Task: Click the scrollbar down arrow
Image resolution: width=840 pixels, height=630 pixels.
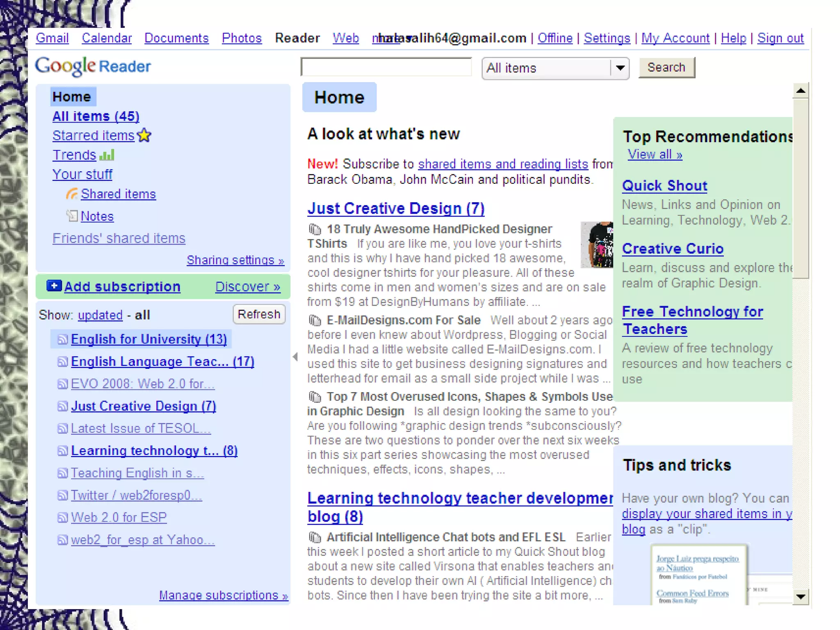Action: point(800,596)
